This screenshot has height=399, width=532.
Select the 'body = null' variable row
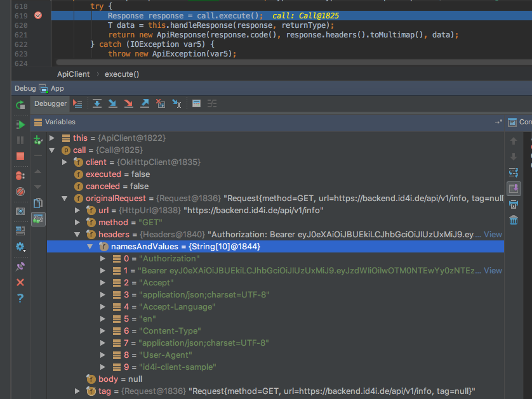(276, 379)
